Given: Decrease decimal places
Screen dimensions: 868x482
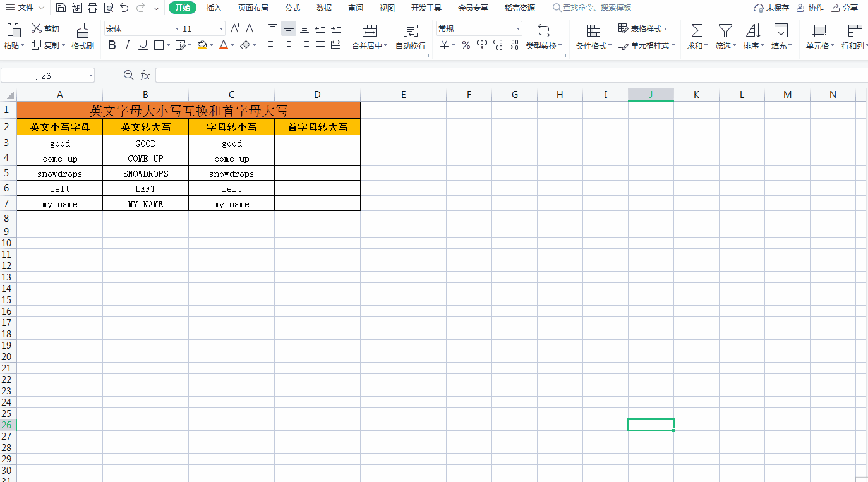Looking at the screenshot, I should coord(514,45).
